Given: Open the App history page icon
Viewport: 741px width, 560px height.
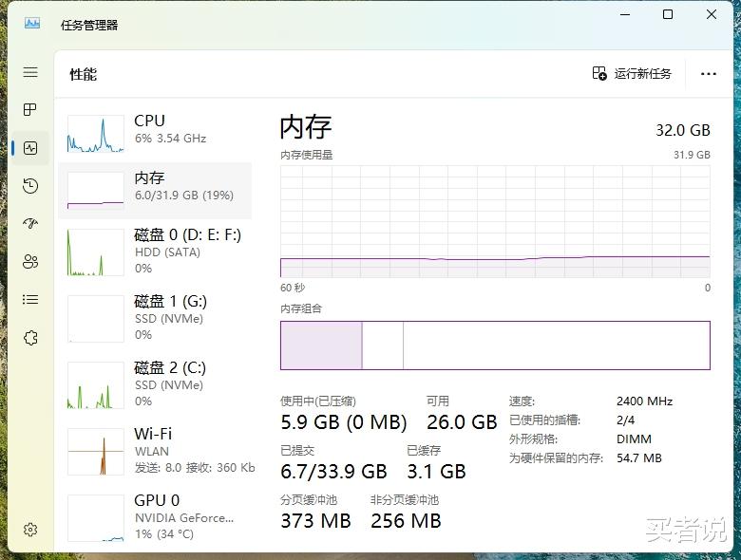Looking at the screenshot, I should tap(30, 186).
